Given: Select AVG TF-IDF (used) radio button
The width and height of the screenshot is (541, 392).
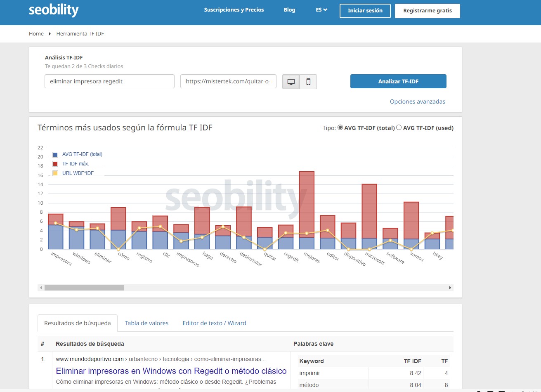Looking at the screenshot, I should point(399,128).
